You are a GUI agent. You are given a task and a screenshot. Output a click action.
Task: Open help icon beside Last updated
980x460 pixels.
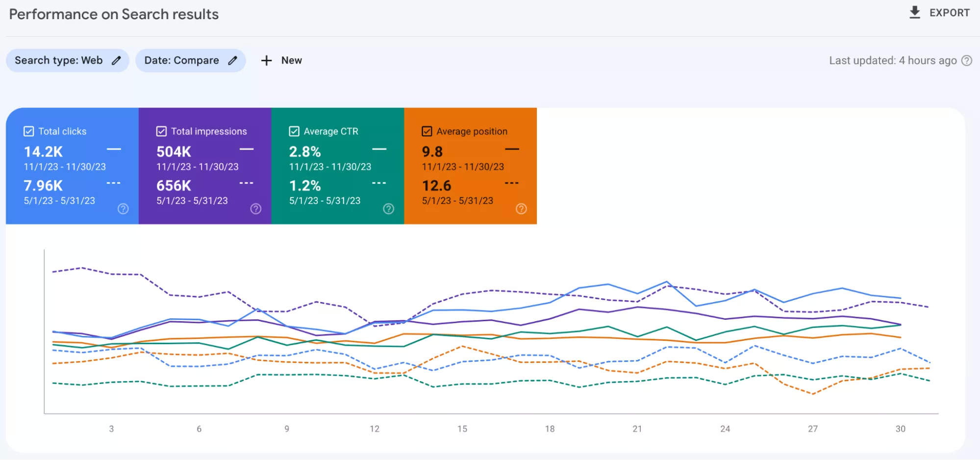click(967, 60)
